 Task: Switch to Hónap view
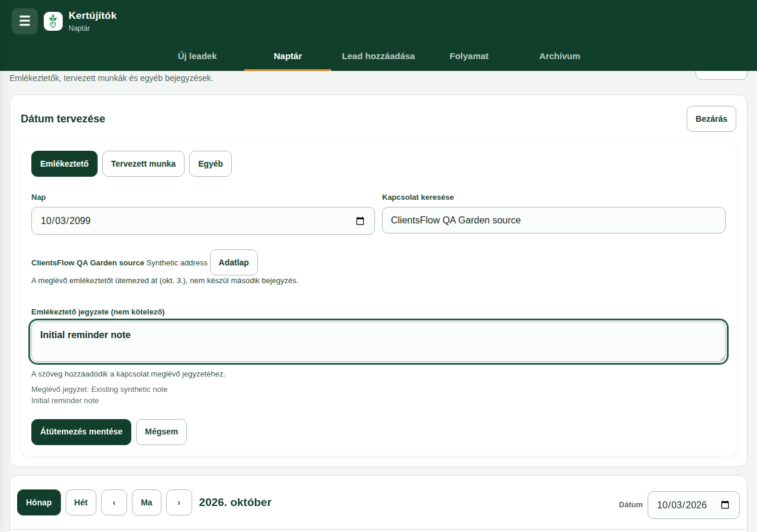(x=39, y=502)
